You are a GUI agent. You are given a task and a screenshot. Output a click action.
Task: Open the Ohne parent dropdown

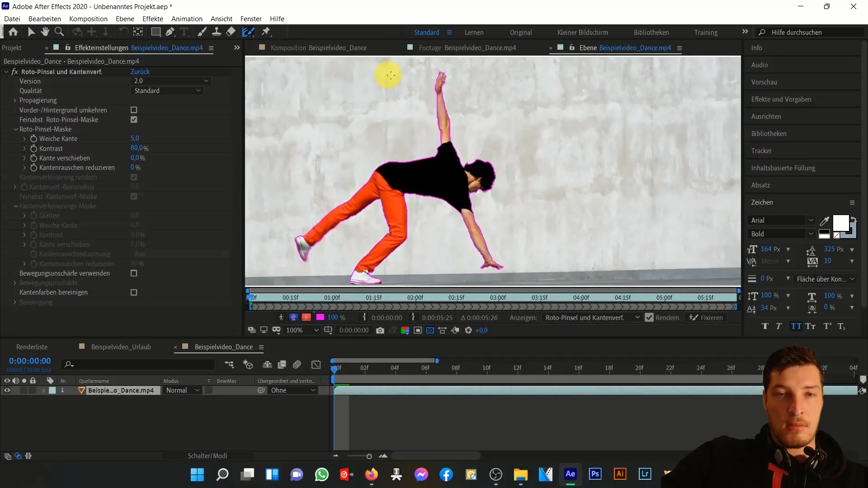coord(293,390)
